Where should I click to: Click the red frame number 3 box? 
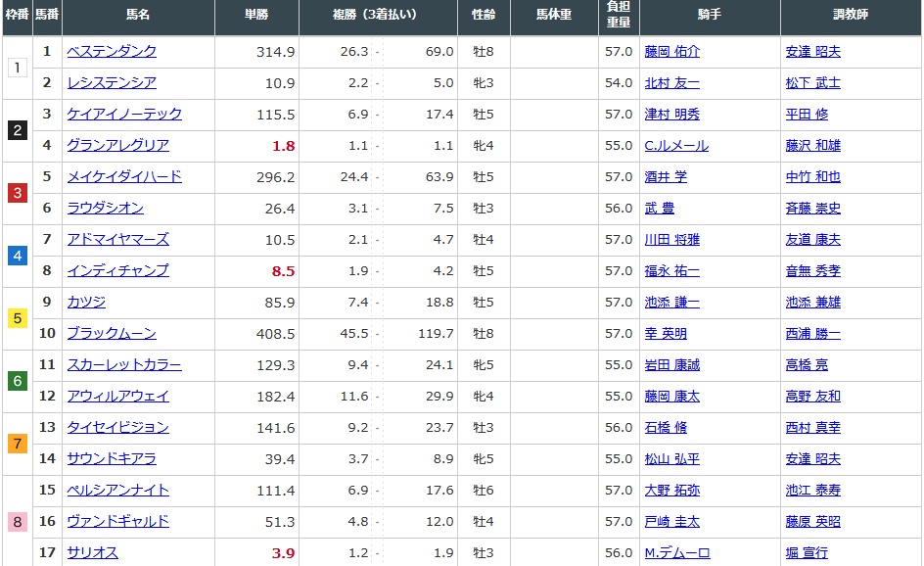coord(17,193)
